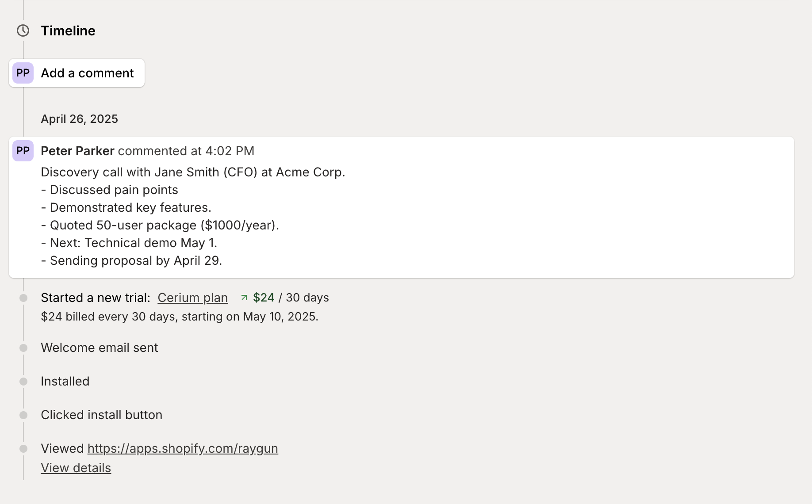Click the Timeline section heading
The height and width of the screenshot is (504, 812).
click(x=68, y=31)
